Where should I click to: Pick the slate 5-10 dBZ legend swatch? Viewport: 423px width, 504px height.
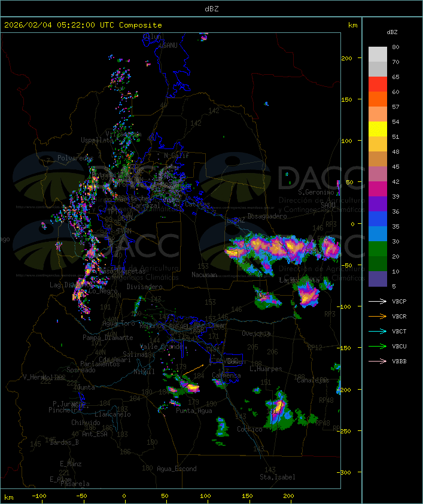(378, 279)
